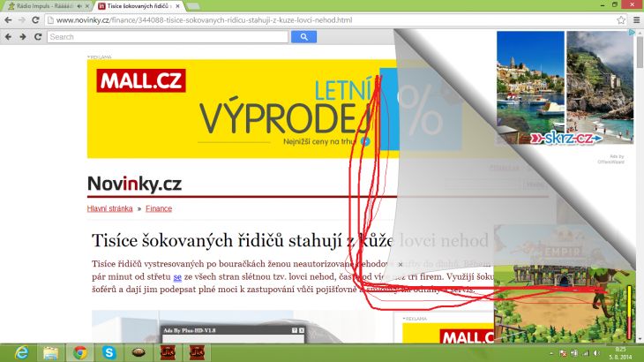Screen dimensions: 644x362
Task: Open the Hlavní stránka breadcrumb link
Action: 109,208
